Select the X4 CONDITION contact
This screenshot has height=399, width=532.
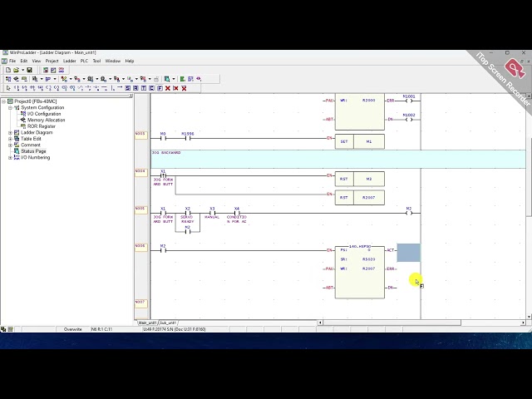click(237, 213)
